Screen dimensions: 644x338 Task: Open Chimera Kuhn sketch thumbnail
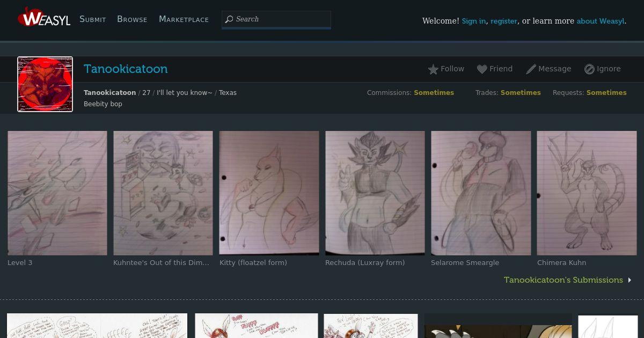coord(587,193)
